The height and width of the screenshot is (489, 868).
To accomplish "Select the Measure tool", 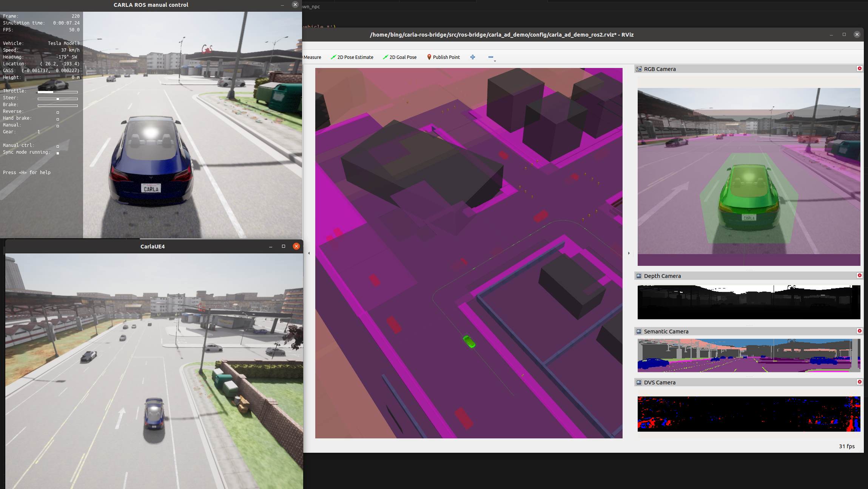I will (312, 57).
